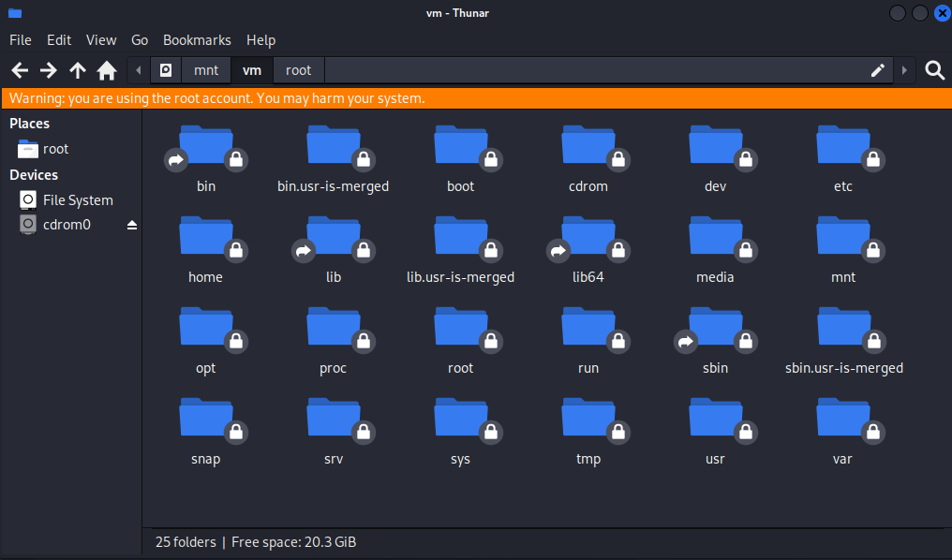Open the View menu
This screenshot has width=952, height=560.
coord(101,40)
